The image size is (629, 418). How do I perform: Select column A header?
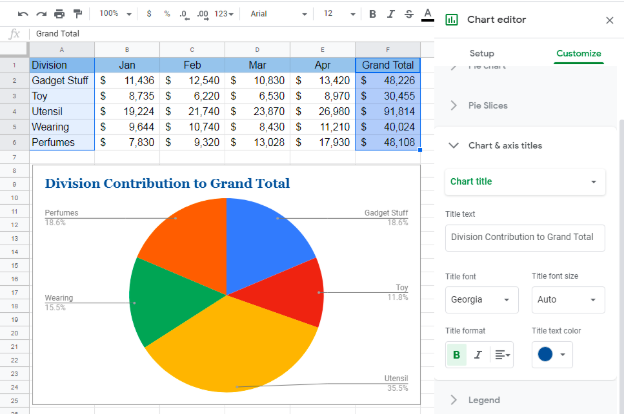62,50
